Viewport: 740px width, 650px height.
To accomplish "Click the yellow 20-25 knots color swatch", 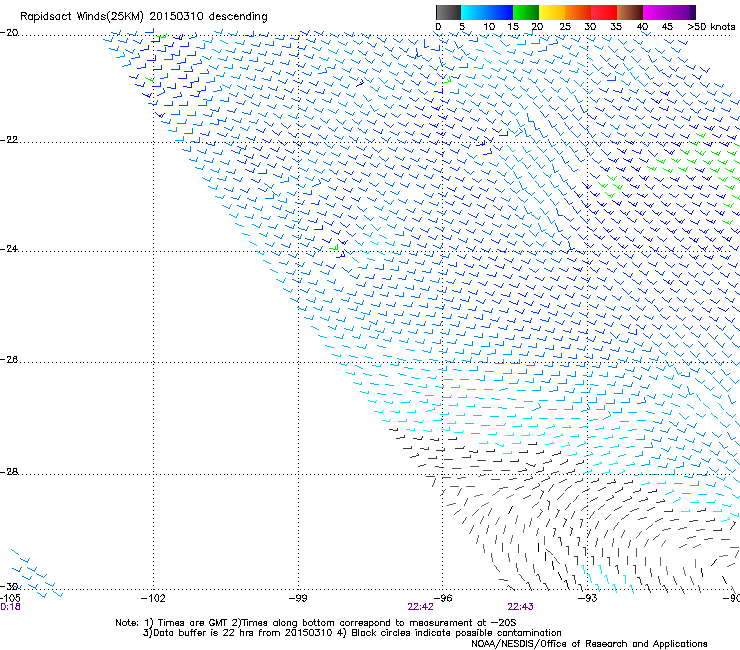I will point(552,12).
